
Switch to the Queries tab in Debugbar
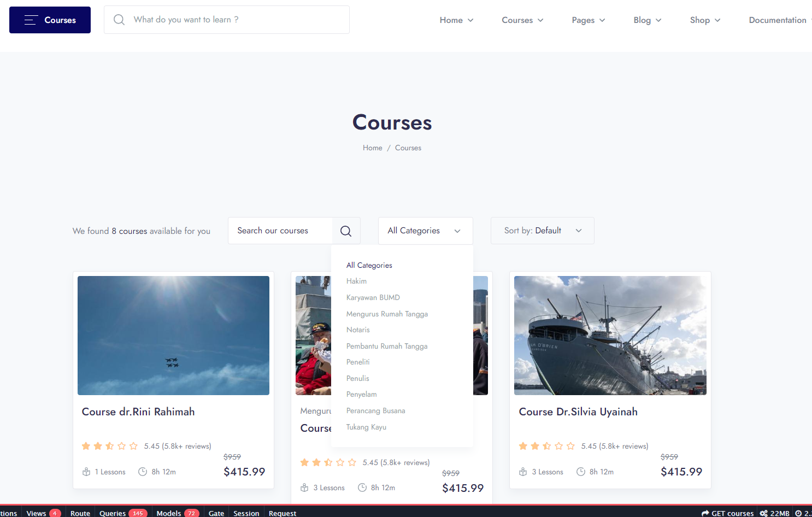tap(112, 513)
